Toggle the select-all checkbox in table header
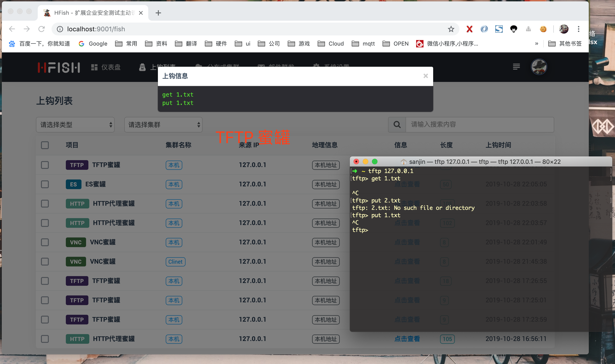615x364 pixels. coord(45,145)
